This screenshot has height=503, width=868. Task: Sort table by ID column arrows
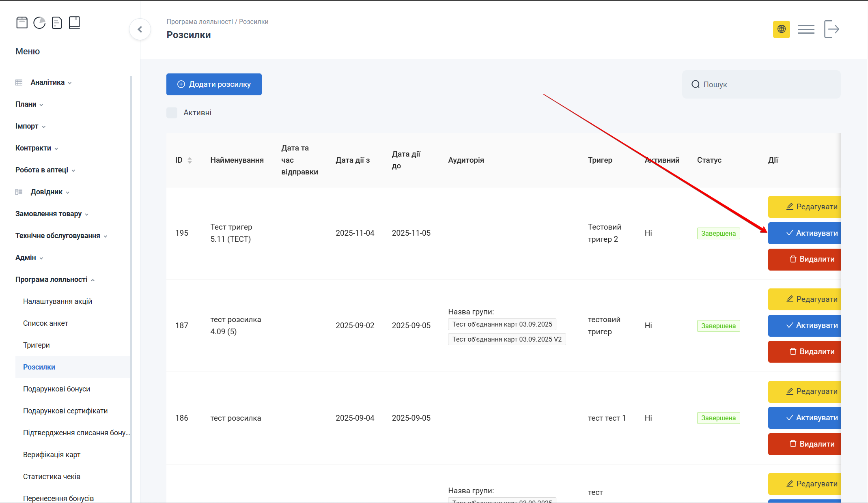(x=190, y=160)
